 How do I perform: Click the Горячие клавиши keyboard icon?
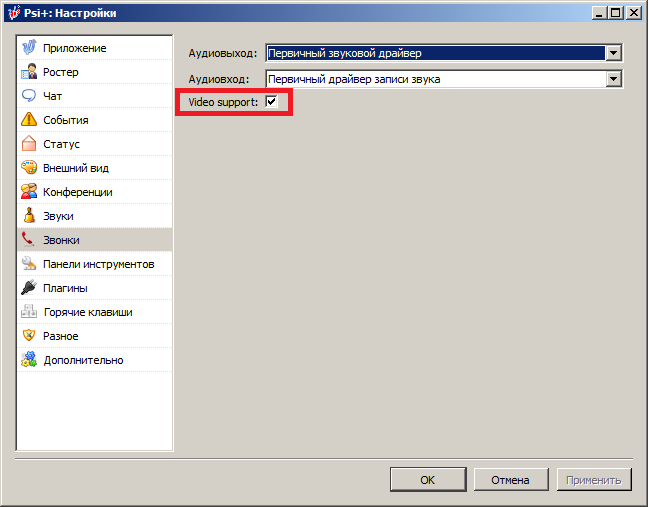click(x=29, y=312)
